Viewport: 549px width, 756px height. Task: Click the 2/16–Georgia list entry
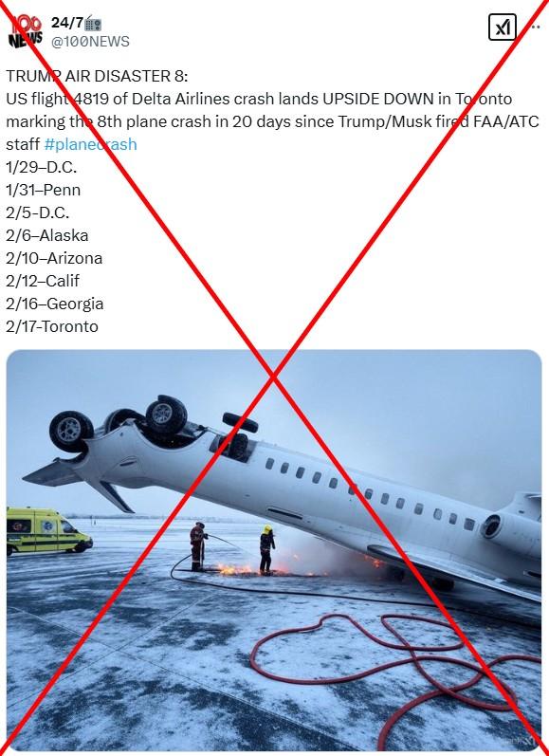point(54,304)
